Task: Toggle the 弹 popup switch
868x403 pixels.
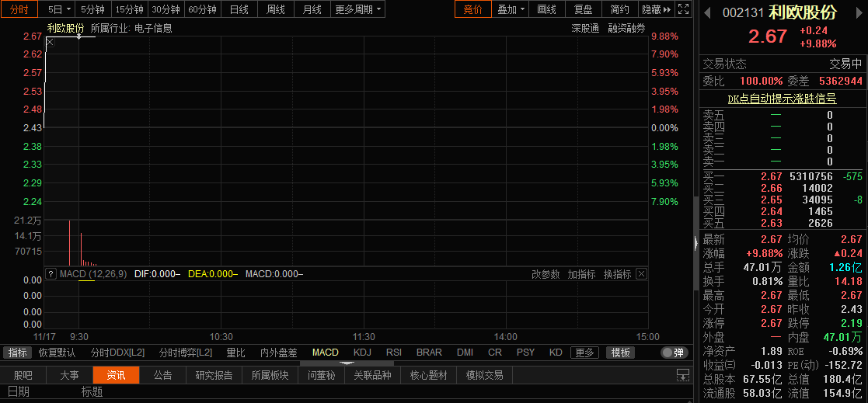Action: pos(674,353)
